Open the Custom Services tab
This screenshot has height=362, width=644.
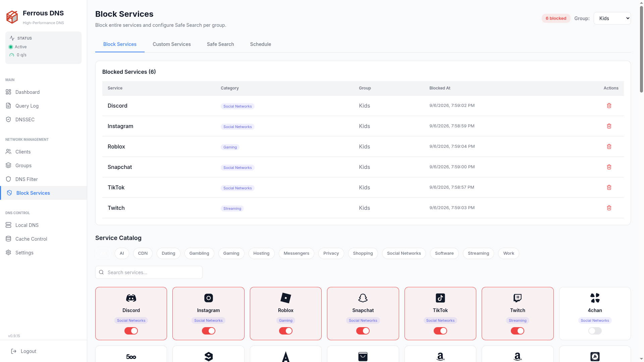pos(172,44)
